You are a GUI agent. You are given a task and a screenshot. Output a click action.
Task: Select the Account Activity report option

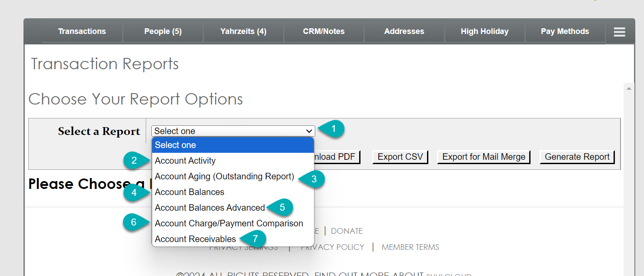pyautogui.click(x=185, y=160)
